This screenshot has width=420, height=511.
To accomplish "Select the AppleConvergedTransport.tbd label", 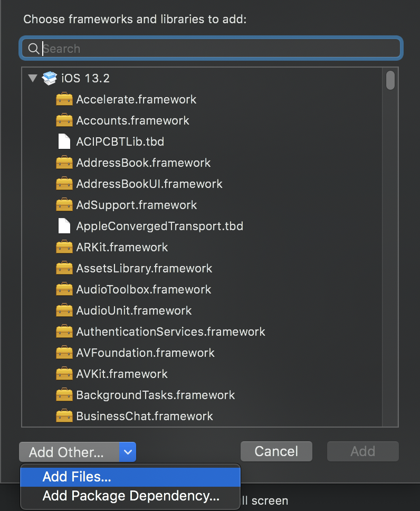I will click(160, 226).
